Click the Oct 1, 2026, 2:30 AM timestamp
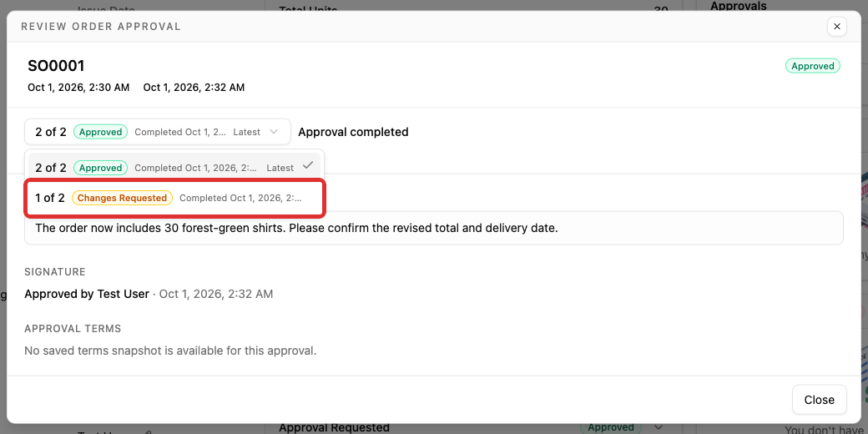 pos(78,88)
